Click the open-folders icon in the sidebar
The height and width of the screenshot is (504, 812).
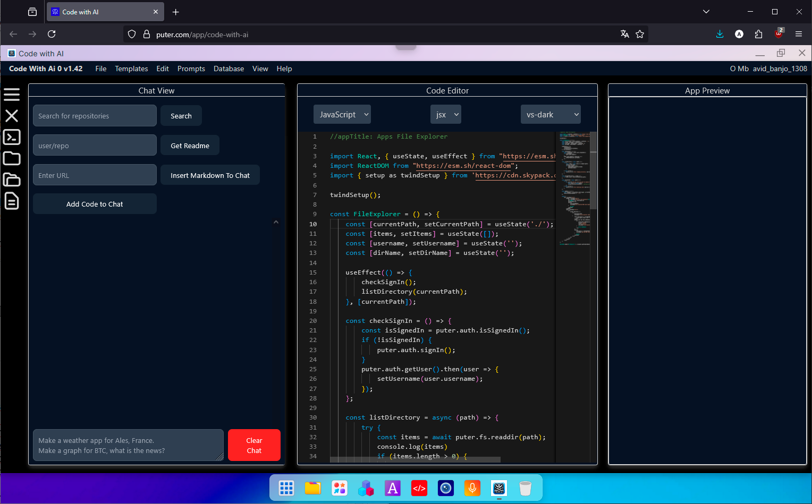coord(12,180)
